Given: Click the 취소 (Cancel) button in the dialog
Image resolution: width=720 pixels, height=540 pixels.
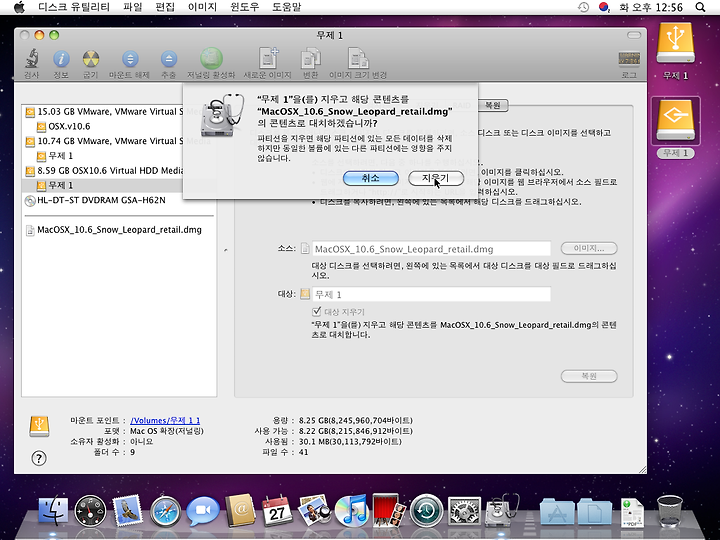Looking at the screenshot, I should click(371, 178).
